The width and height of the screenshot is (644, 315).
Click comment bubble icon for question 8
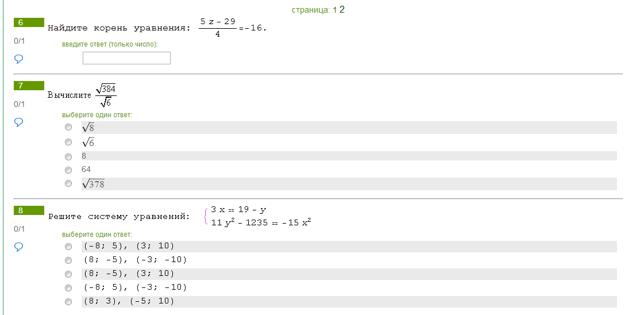point(18,247)
